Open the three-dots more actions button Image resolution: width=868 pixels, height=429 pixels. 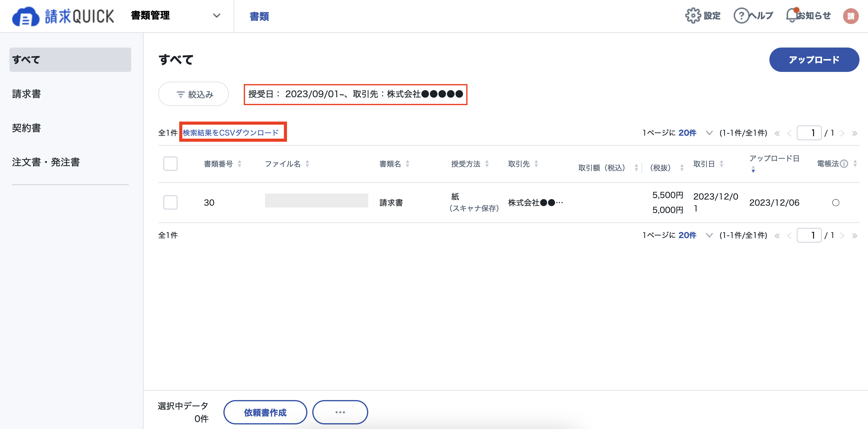(x=340, y=412)
